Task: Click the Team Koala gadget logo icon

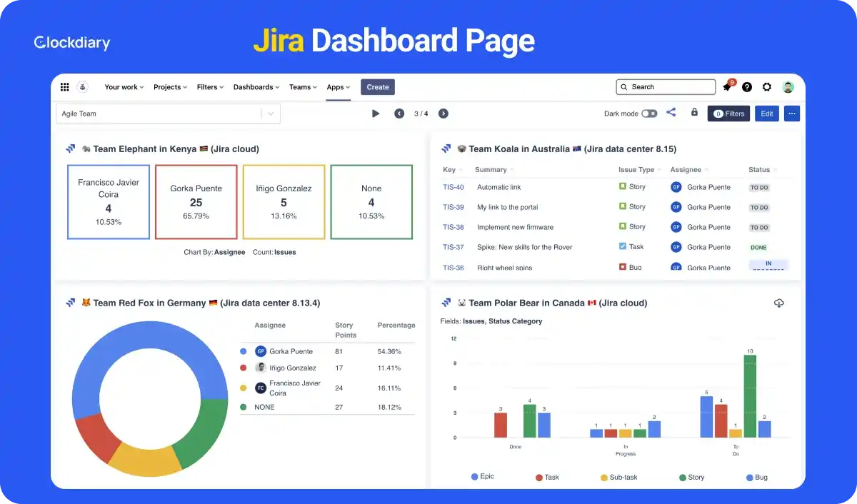Action: [446, 149]
